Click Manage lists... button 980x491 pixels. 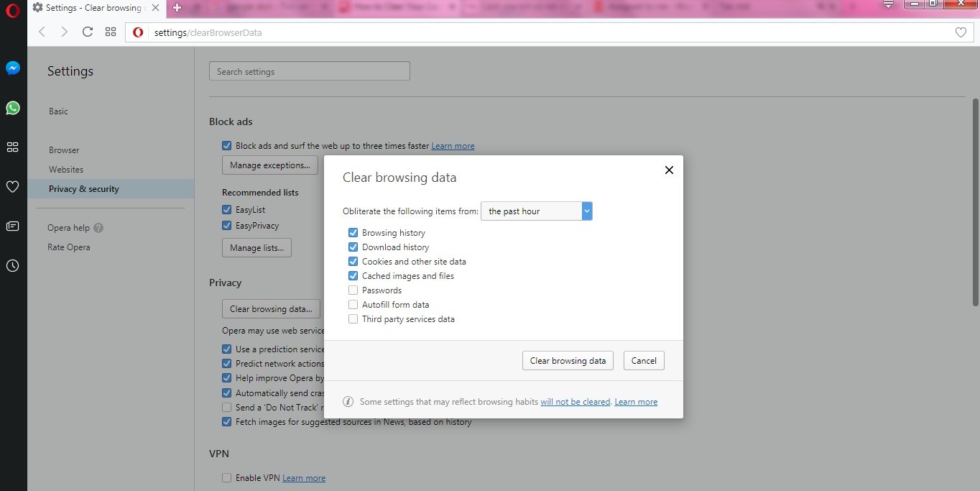click(x=256, y=248)
